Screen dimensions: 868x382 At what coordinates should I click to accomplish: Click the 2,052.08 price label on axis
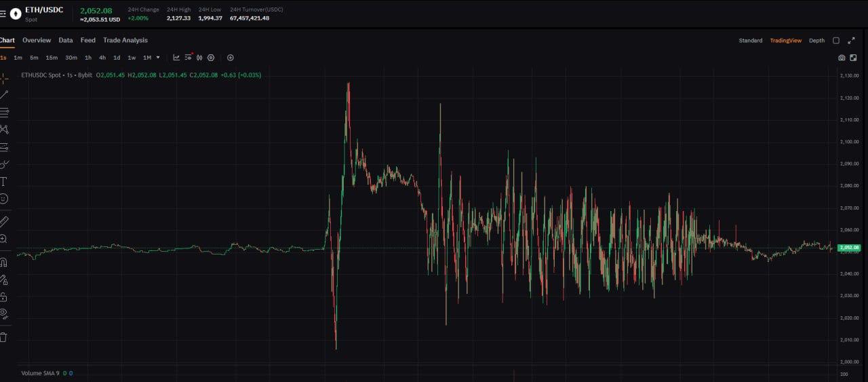coord(850,248)
